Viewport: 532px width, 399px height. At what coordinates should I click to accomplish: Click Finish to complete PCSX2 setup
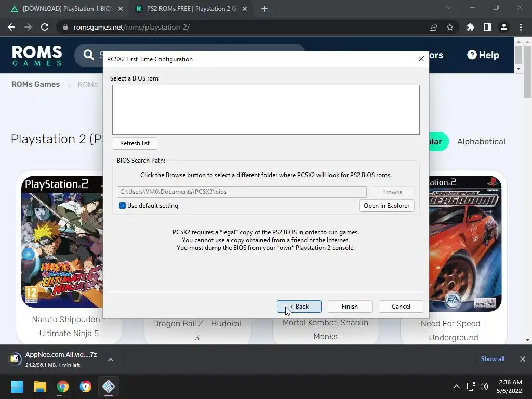click(x=350, y=307)
